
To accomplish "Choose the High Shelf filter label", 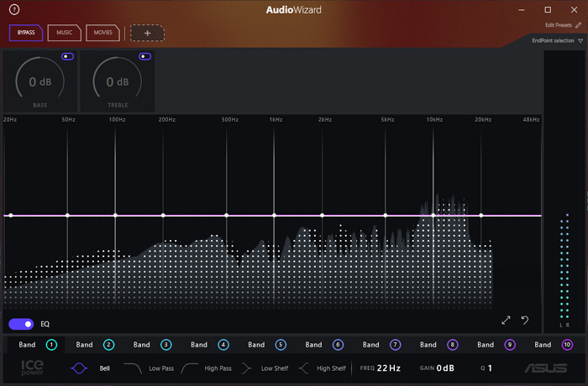I will pos(332,368).
